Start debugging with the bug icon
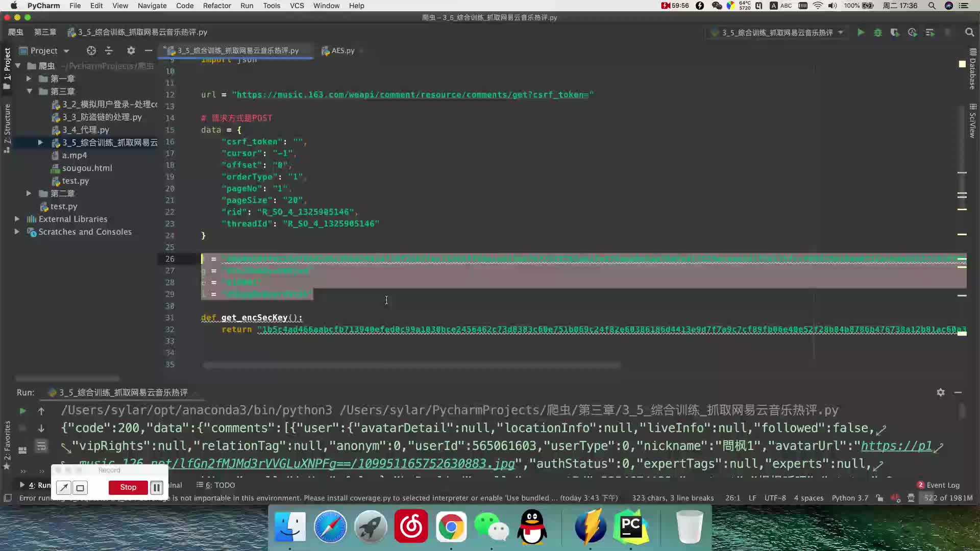980x551 pixels. pos(878,33)
